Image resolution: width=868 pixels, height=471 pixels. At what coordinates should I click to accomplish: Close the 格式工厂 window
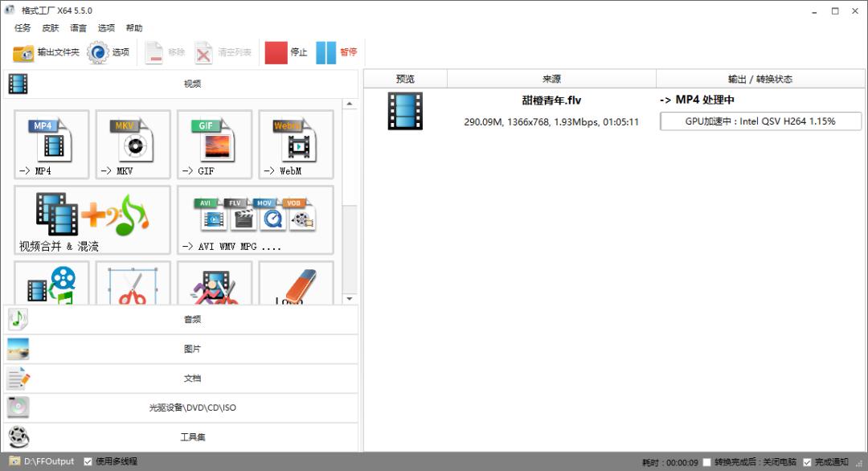tap(855, 11)
